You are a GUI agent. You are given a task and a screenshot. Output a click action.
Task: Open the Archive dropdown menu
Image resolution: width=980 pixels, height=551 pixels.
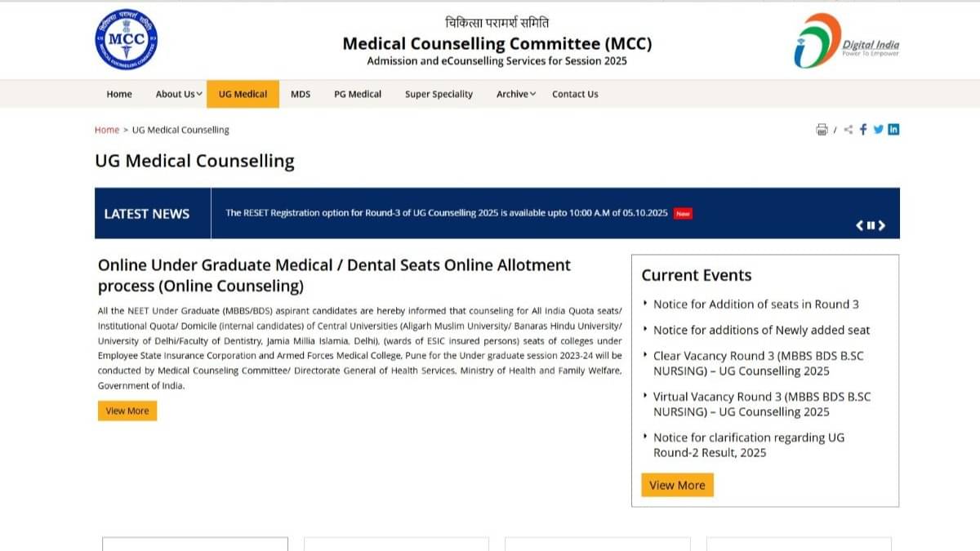[x=514, y=94]
